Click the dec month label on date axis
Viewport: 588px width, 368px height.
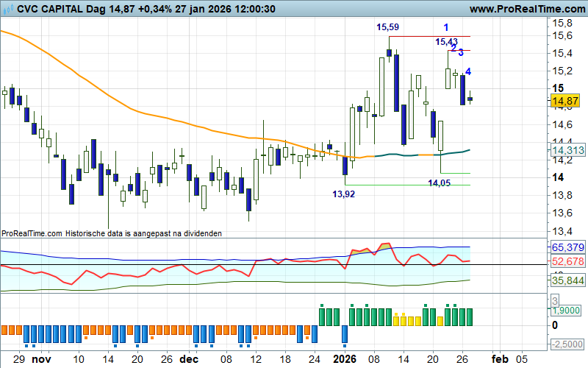pos(190,360)
